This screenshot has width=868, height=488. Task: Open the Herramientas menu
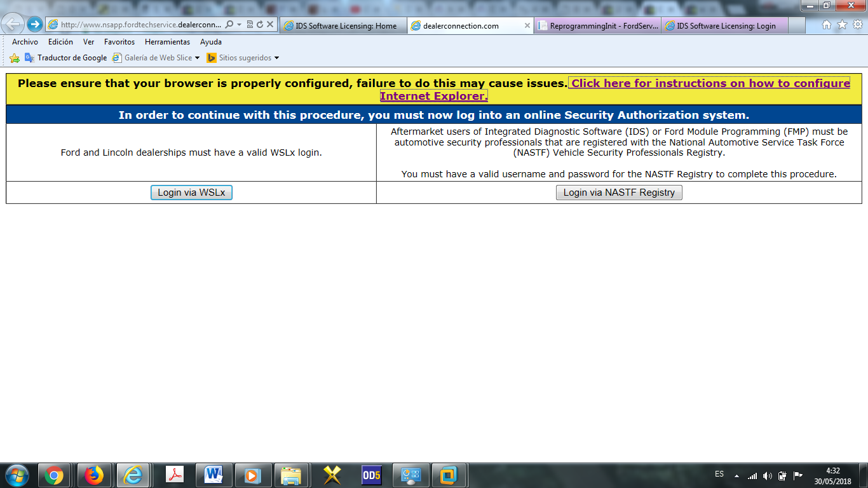[x=167, y=42]
